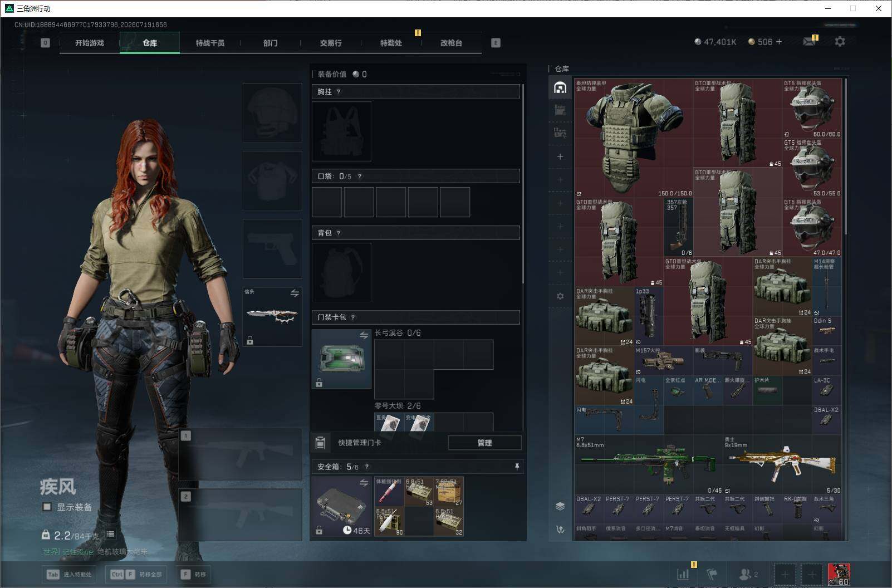Pin the safe box section with pin icon

(x=517, y=467)
